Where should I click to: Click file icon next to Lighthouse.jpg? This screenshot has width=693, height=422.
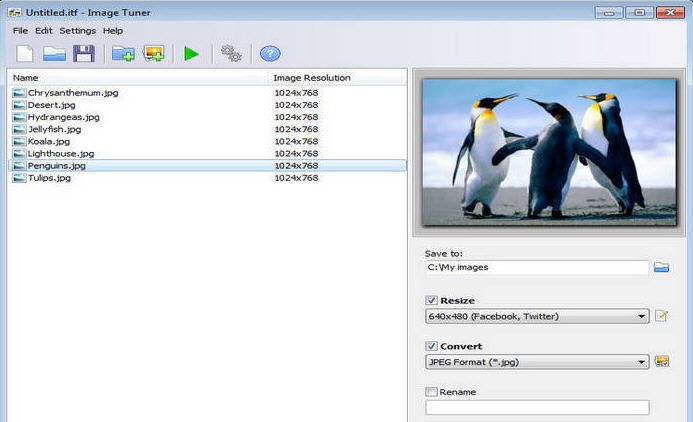(x=19, y=153)
